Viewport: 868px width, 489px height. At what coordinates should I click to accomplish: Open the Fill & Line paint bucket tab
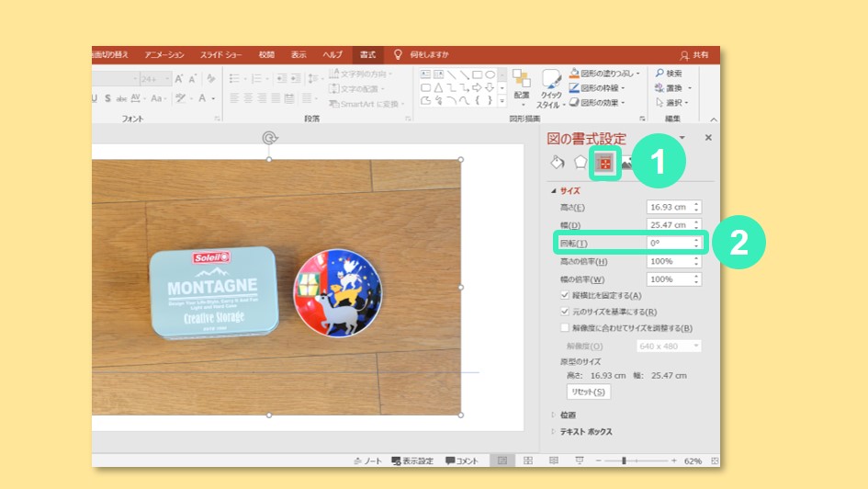click(x=557, y=162)
